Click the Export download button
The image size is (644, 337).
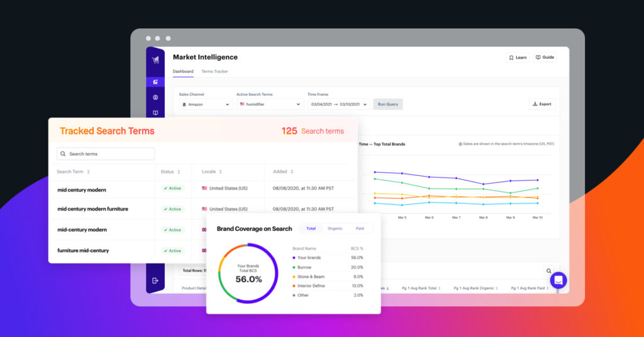coord(541,104)
